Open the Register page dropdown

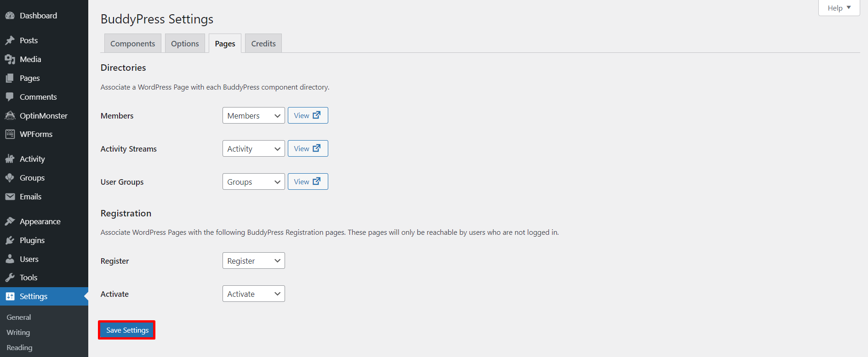[253, 261]
